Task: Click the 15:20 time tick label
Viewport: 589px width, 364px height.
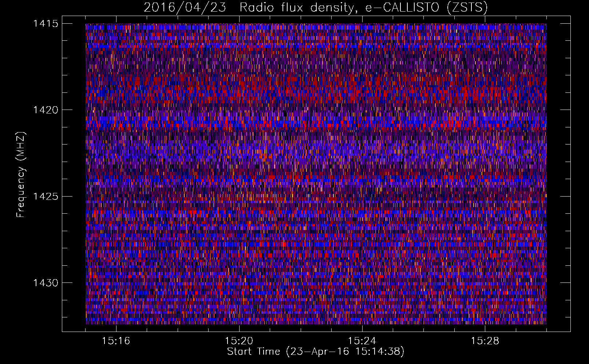Action: coord(239,341)
